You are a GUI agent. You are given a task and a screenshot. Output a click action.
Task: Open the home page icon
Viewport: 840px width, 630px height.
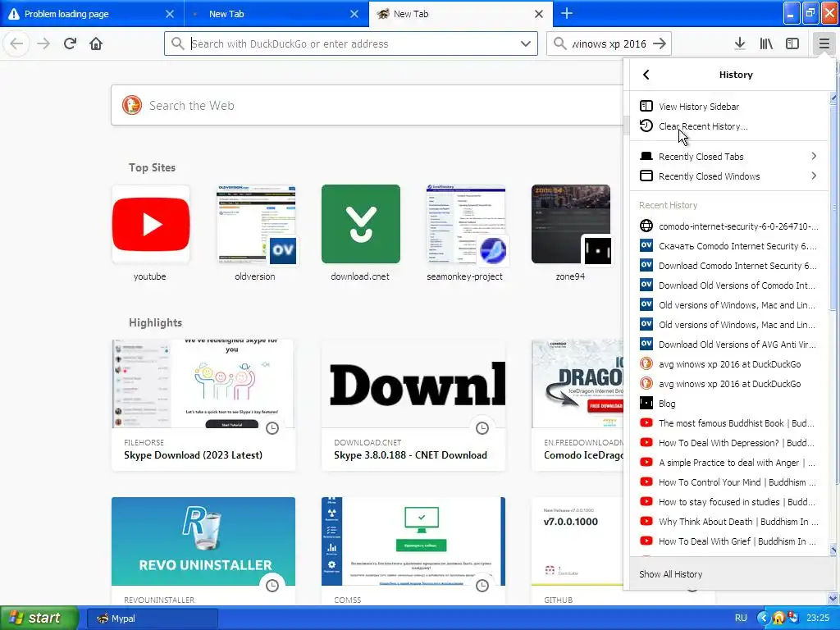[96, 43]
